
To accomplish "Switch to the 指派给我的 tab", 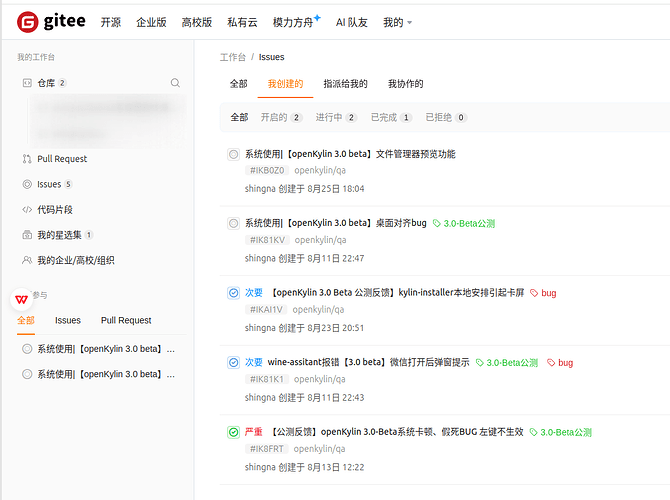I will [345, 84].
